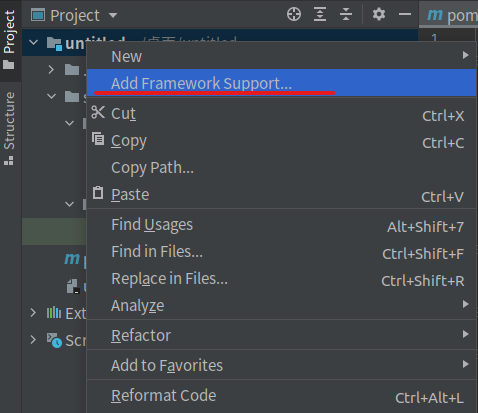The image size is (478, 413).
Task: Click the Copy icon in the context menu
Action: coord(98,139)
